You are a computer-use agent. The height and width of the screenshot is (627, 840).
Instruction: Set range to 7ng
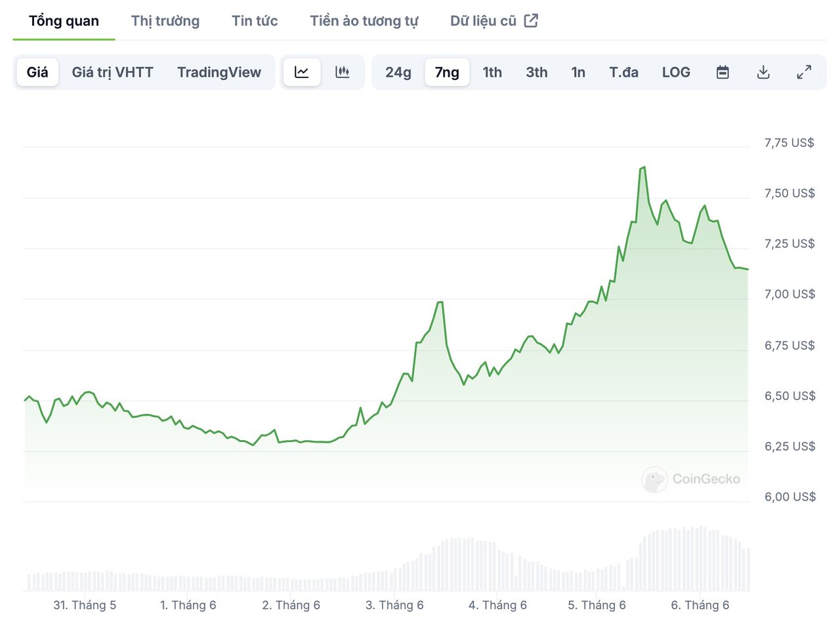(447, 72)
